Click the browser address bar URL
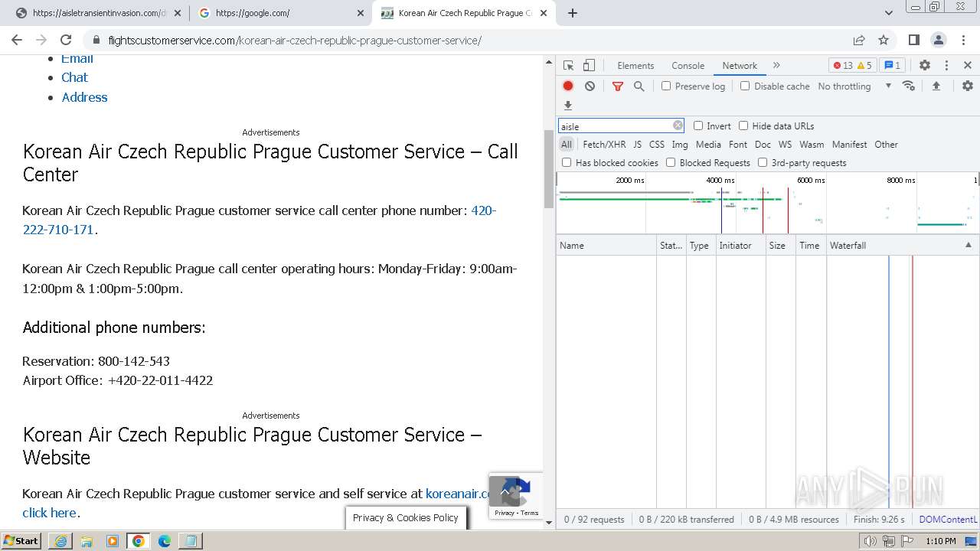 coord(295,40)
